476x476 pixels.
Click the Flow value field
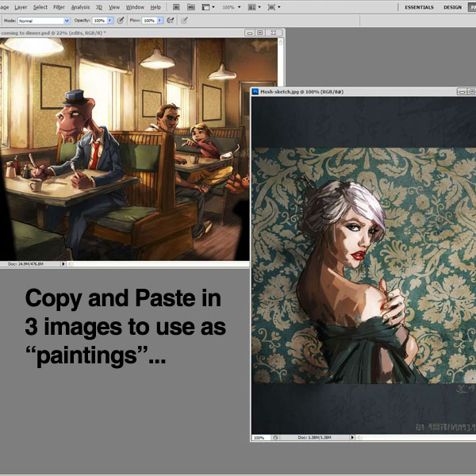click(x=149, y=21)
